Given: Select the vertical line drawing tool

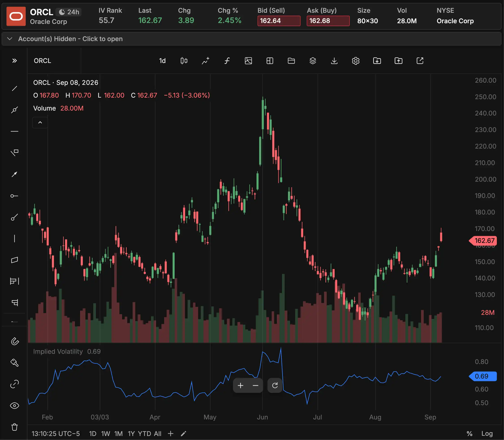Looking at the screenshot, I should 15,239.
